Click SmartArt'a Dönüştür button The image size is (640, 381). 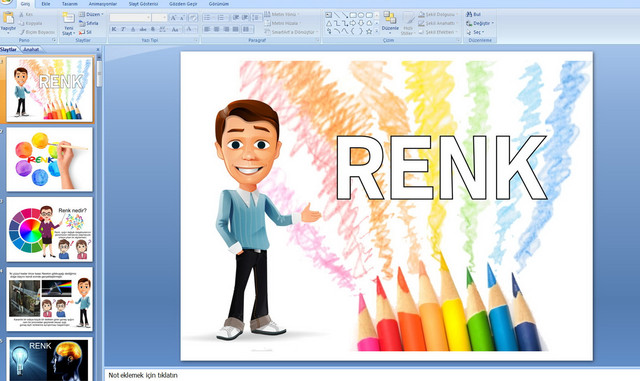tap(291, 32)
